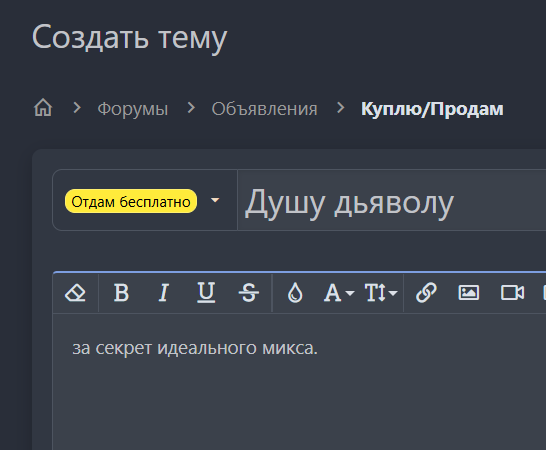The width and height of the screenshot is (546, 450).
Task: Open the font family dropdown
Action: (x=339, y=293)
